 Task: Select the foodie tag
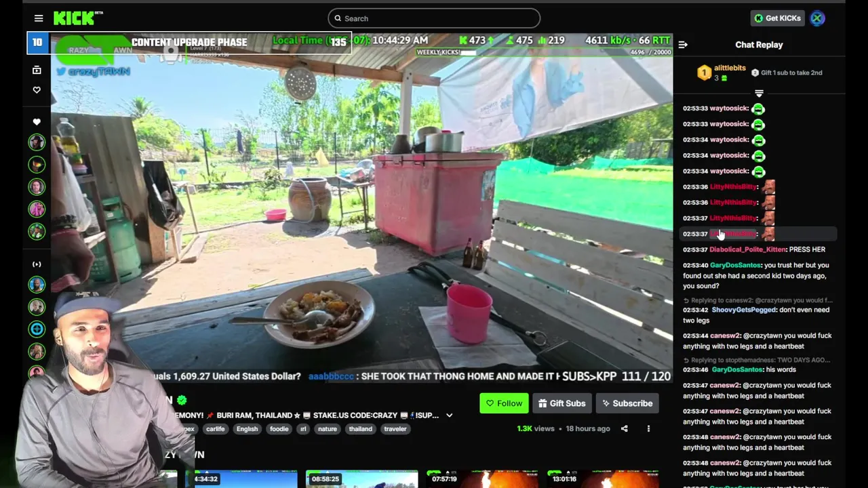pyautogui.click(x=279, y=429)
